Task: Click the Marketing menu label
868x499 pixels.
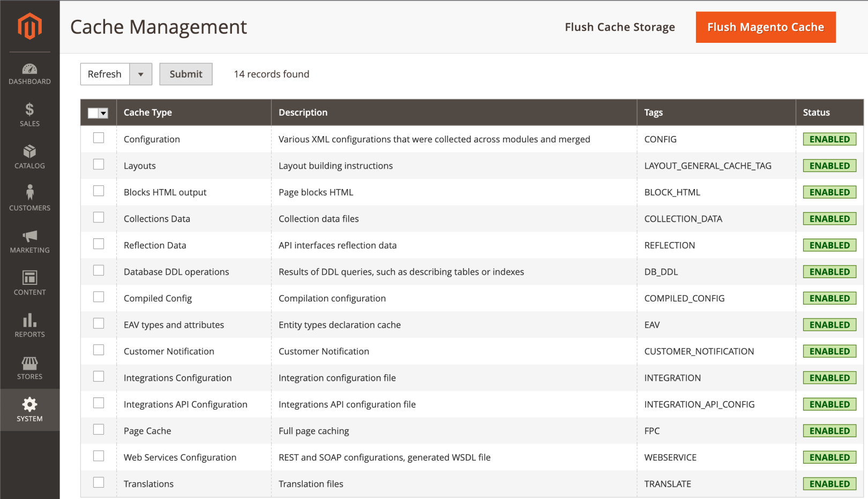Action: point(29,250)
